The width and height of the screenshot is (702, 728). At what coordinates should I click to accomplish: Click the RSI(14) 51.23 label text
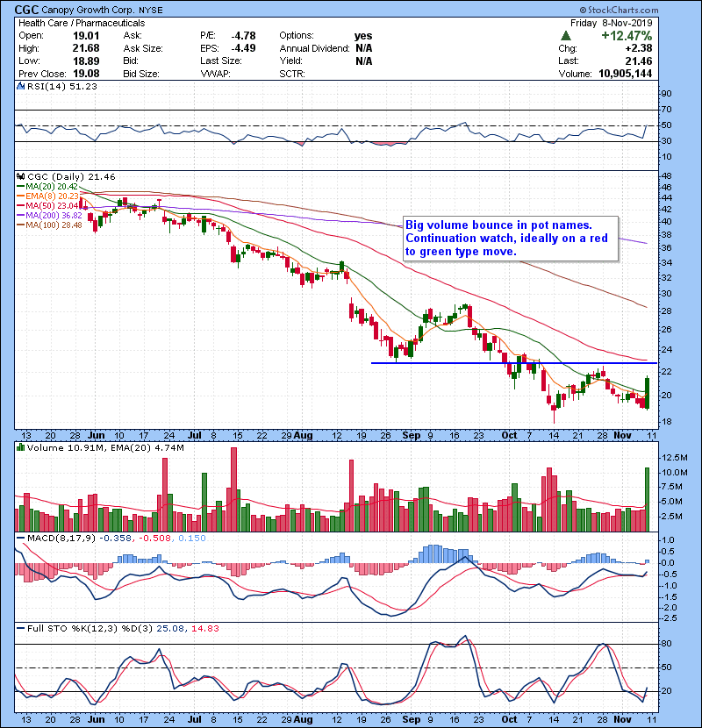(x=61, y=86)
